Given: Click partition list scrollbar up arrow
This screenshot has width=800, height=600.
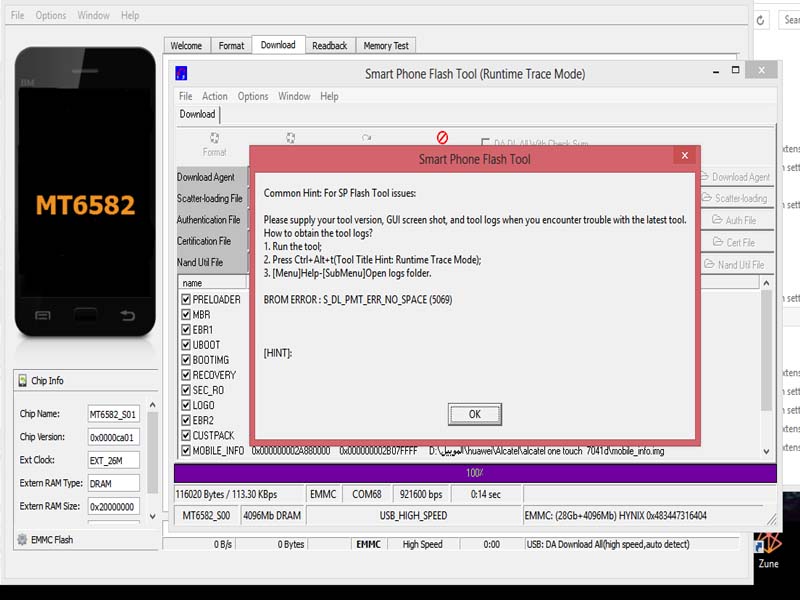Looking at the screenshot, I should pyautogui.click(x=766, y=283).
